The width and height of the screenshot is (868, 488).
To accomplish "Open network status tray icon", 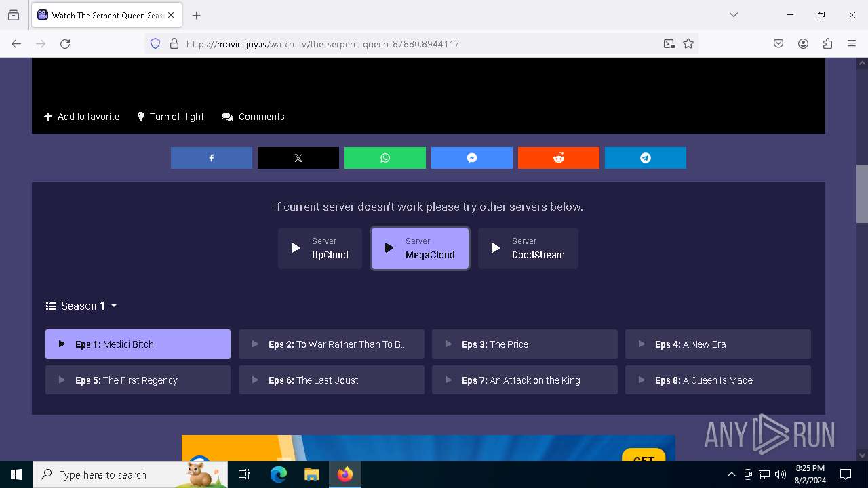I will coord(764,474).
